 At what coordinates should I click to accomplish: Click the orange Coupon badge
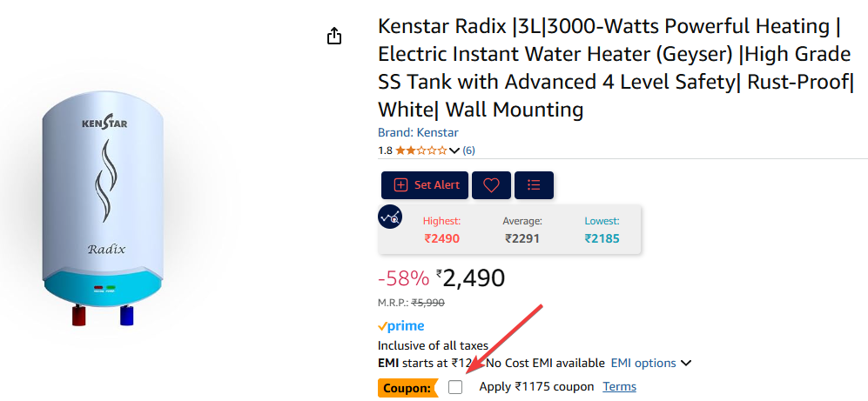pos(406,388)
